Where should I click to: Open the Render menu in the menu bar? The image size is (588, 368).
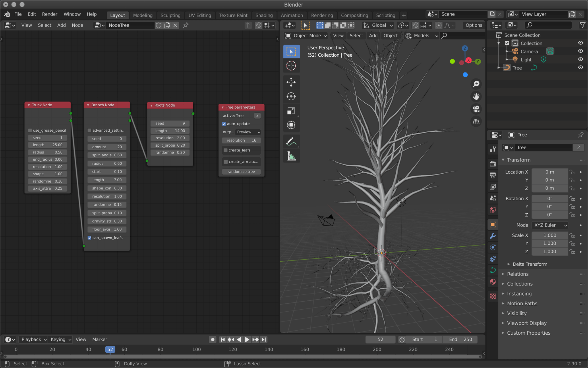coord(50,14)
